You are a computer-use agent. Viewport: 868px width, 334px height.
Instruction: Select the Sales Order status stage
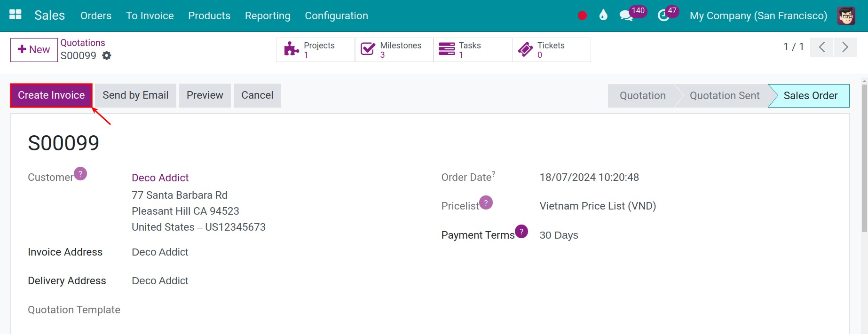(x=810, y=96)
